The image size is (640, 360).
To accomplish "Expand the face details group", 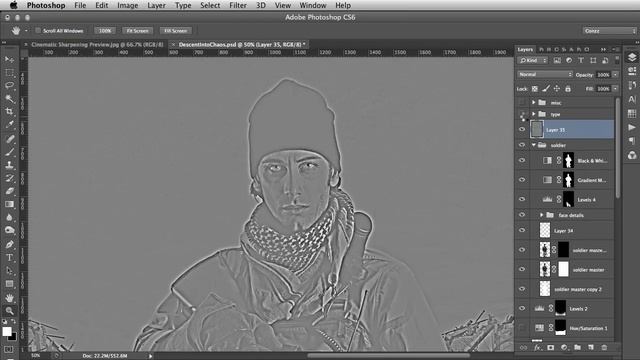I will pyautogui.click(x=542, y=215).
